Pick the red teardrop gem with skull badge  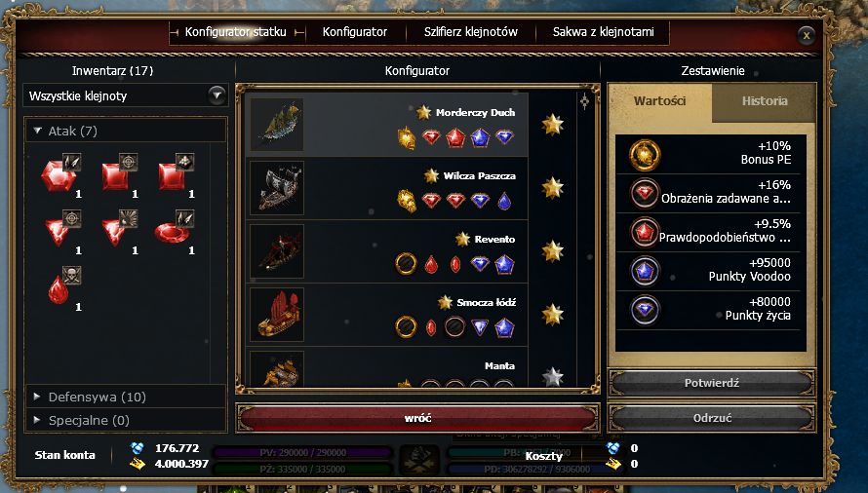(x=59, y=289)
